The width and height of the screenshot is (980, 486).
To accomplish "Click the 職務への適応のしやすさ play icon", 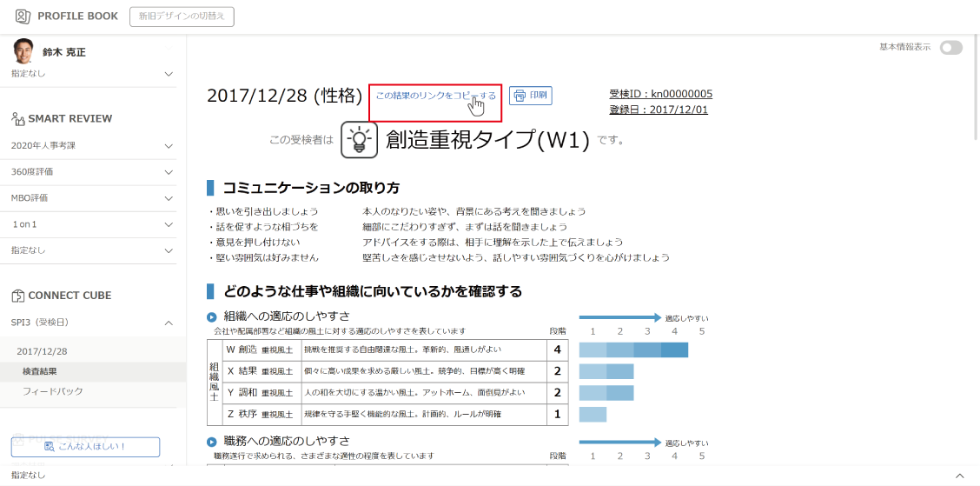I will [x=212, y=442].
